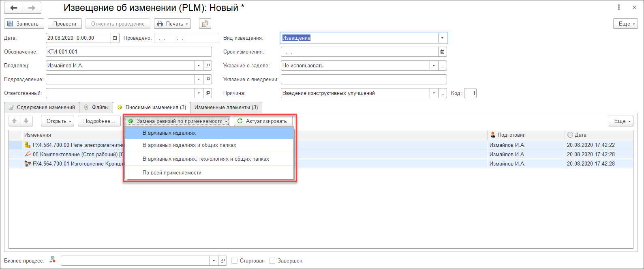The width and height of the screenshot is (644, 269).
Task: Click the copy documents icon beside Печать
Action: coord(205,24)
